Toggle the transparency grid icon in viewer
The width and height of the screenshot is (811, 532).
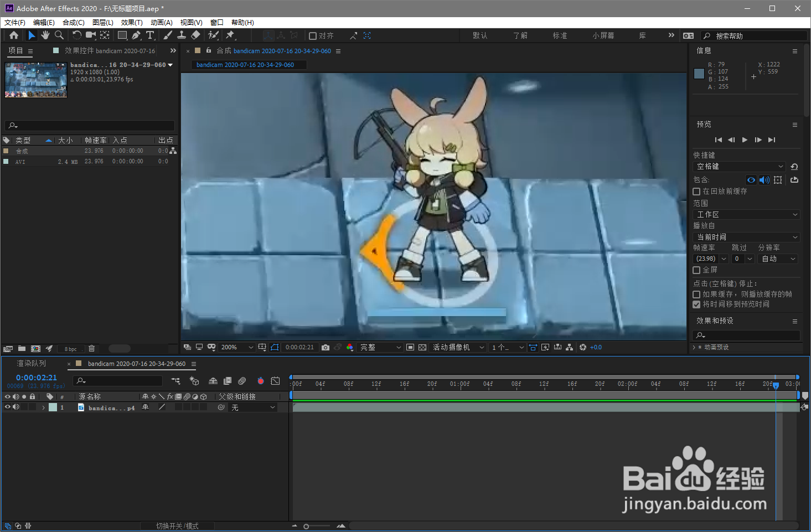(422, 348)
